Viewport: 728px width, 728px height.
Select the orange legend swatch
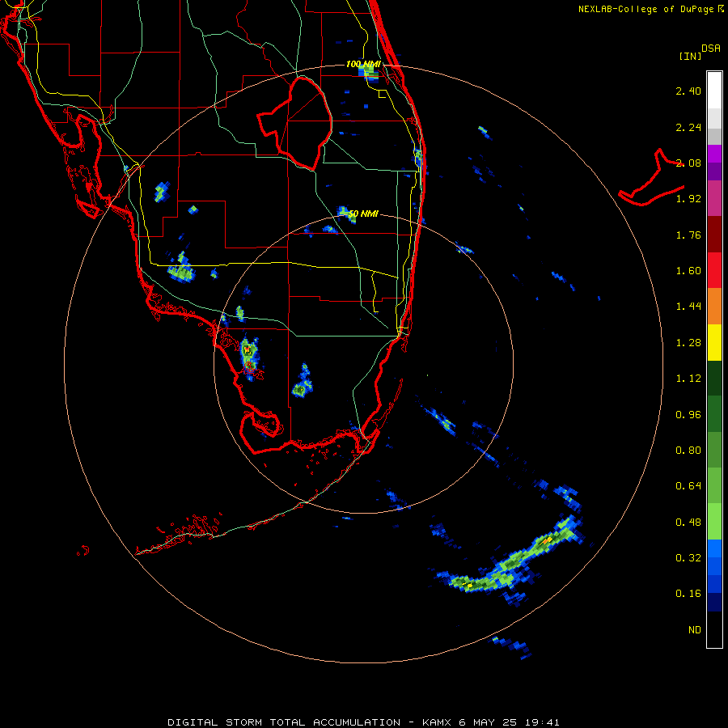[x=714, y=307]
